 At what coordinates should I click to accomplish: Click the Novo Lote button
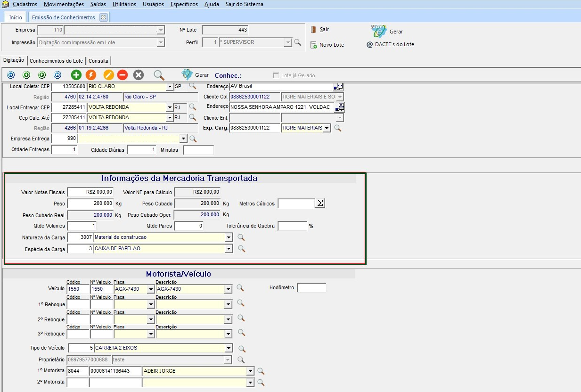pos(327,45)
